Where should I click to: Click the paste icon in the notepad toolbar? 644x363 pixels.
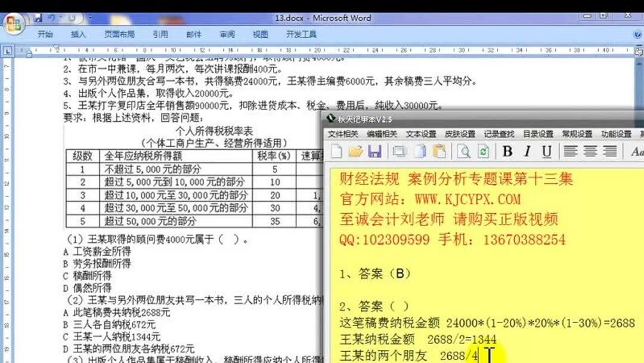(440, 152)
